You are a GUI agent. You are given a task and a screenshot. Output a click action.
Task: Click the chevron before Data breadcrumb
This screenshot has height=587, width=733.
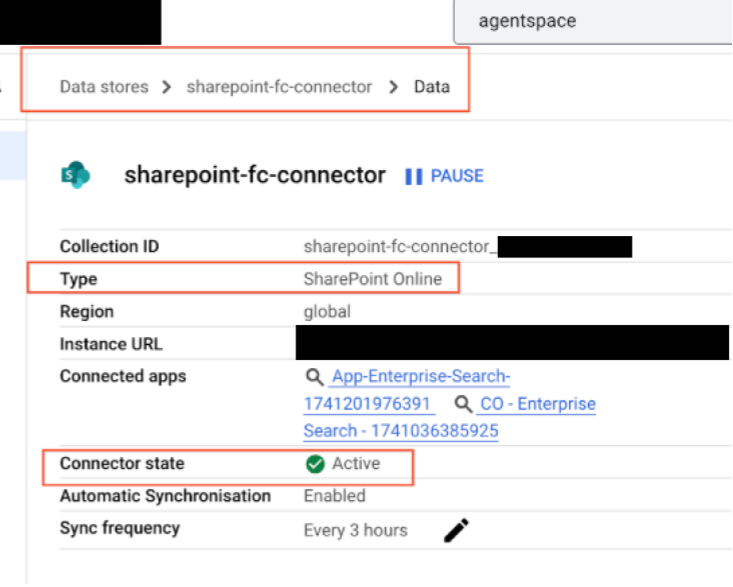pos(393,87)
